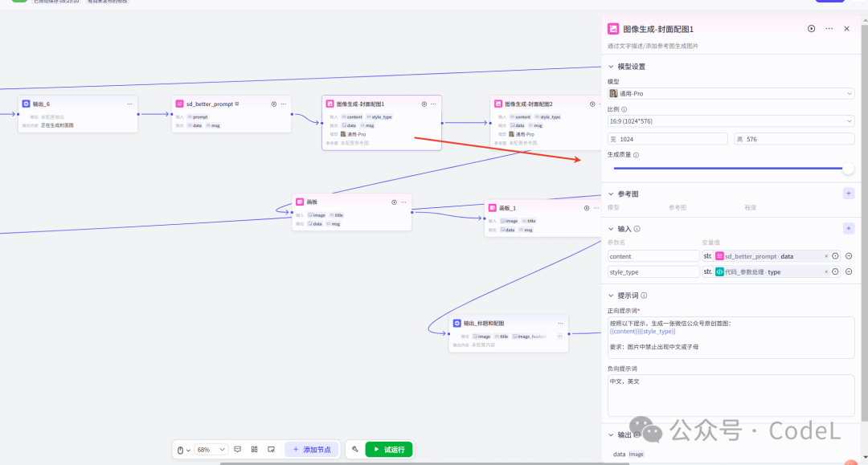
Task: Click the vertical scrollbar of the settings panel
Action: tap(865, 221)
